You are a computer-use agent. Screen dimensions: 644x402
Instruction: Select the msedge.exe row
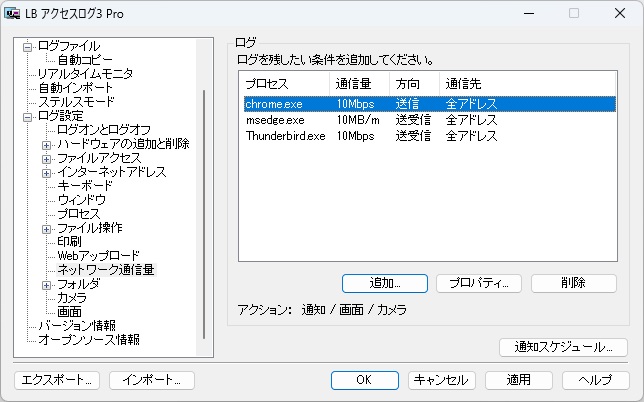click(x=430, y=120)
